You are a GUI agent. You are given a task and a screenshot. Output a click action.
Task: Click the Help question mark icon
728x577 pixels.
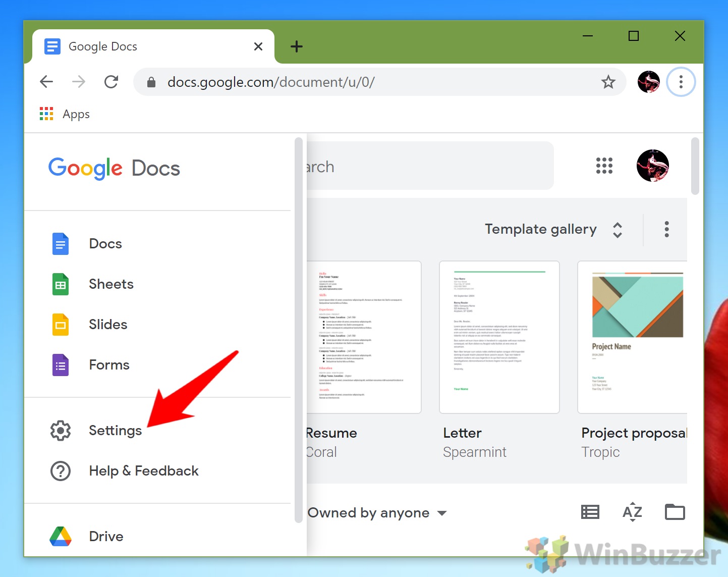point(61,471)
